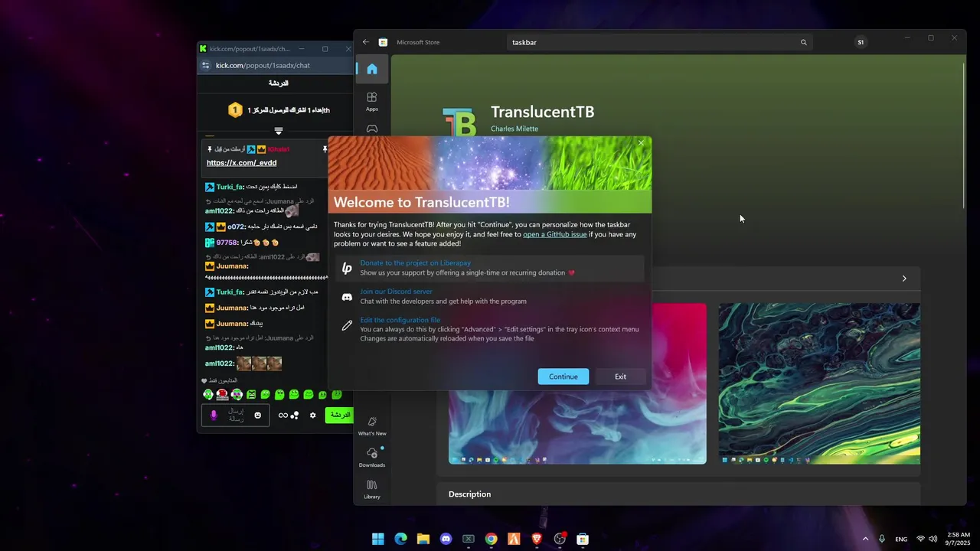Click the tray microphone icon
Viewport: 980px width, 551px height.
(882, 539)
